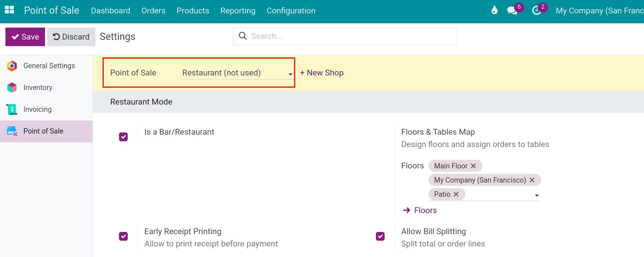Click the Floors & Tables Map label
Screen dimensions: 644x257
(x=438, y=132)
